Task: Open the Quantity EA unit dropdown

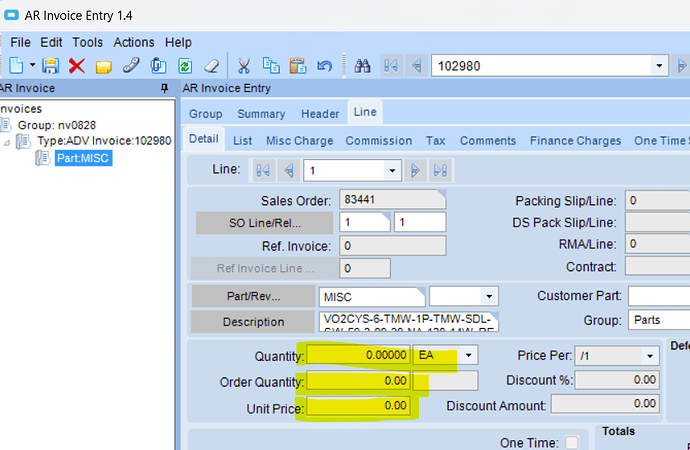Action: (x=469, y=355)
